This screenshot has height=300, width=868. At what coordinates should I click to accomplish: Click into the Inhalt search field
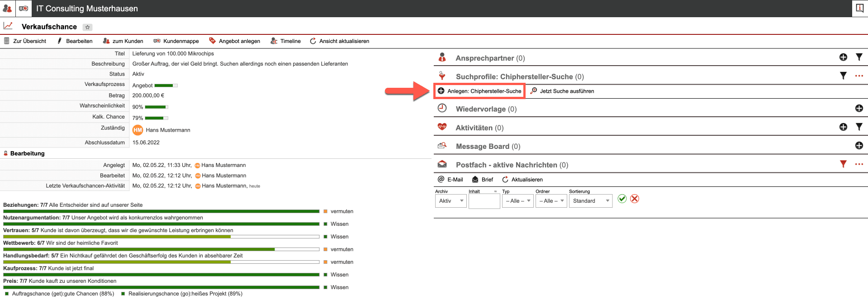pos(484,201)
